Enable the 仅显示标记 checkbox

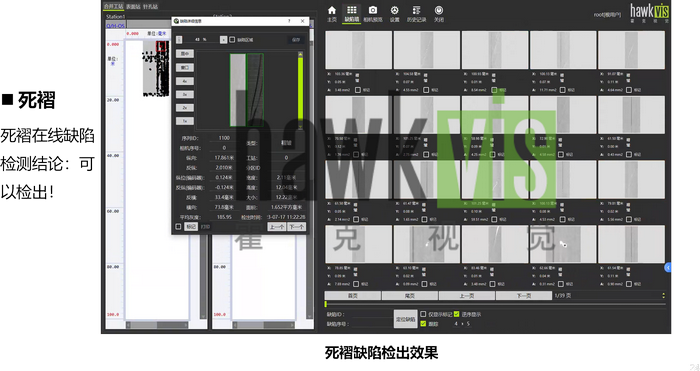click(423, 314)
